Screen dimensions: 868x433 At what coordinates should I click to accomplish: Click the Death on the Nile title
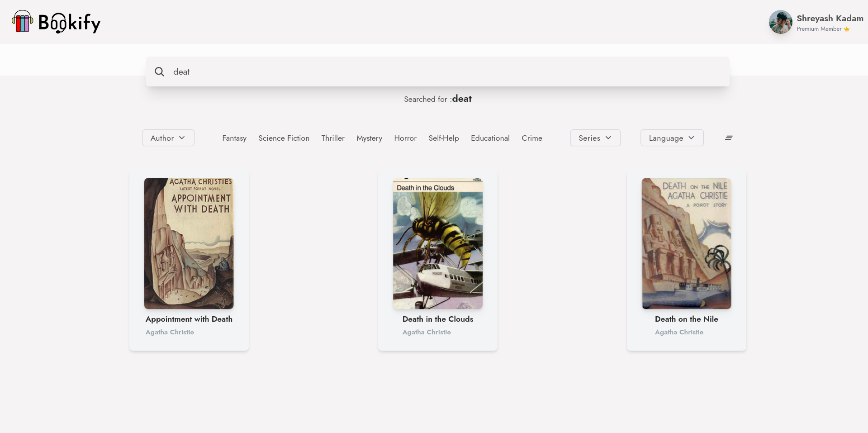click(687, 319)
